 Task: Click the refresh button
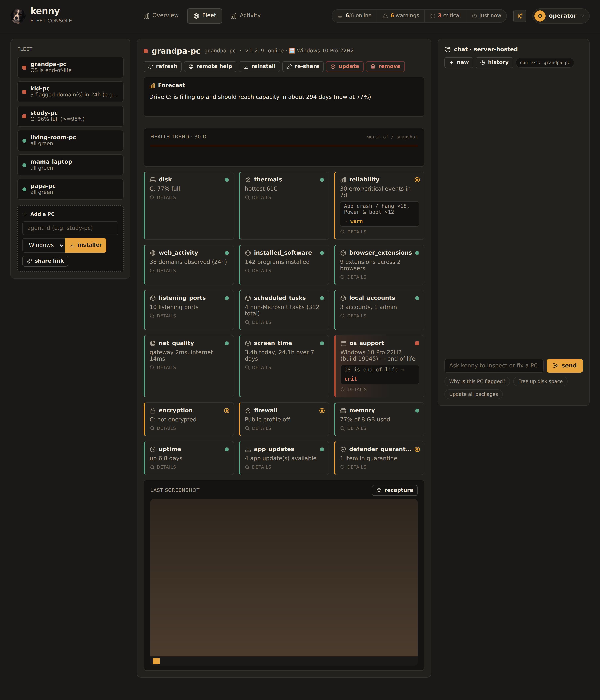(163, 67)
